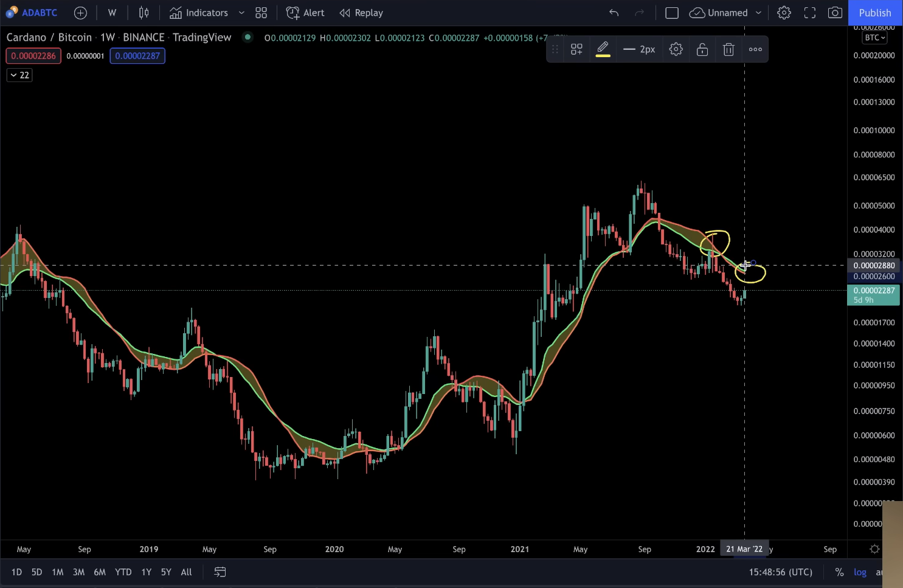Delete the selected drawing with trash icon
Screen dimensions: 903x588
click(728, 50)
